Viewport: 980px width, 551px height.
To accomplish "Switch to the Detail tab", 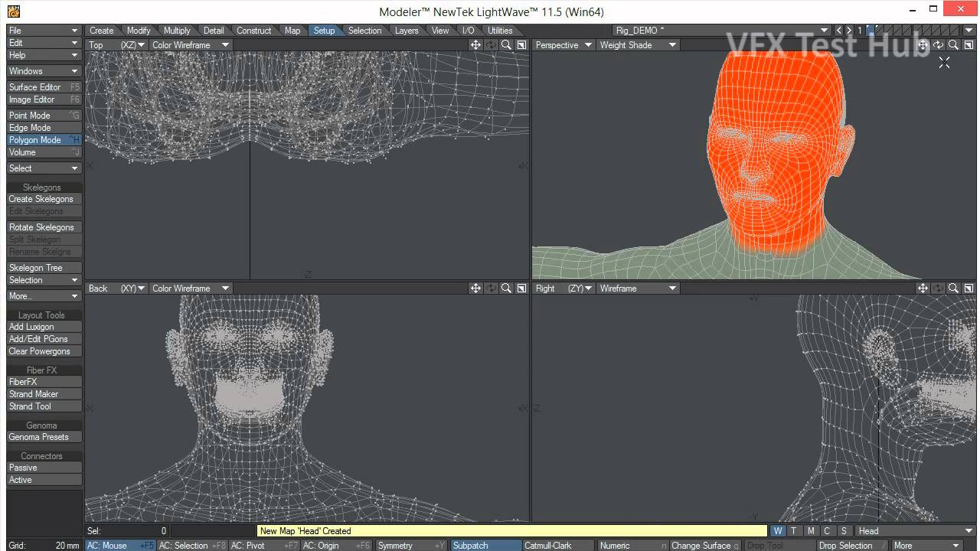I will pos(214,31).
